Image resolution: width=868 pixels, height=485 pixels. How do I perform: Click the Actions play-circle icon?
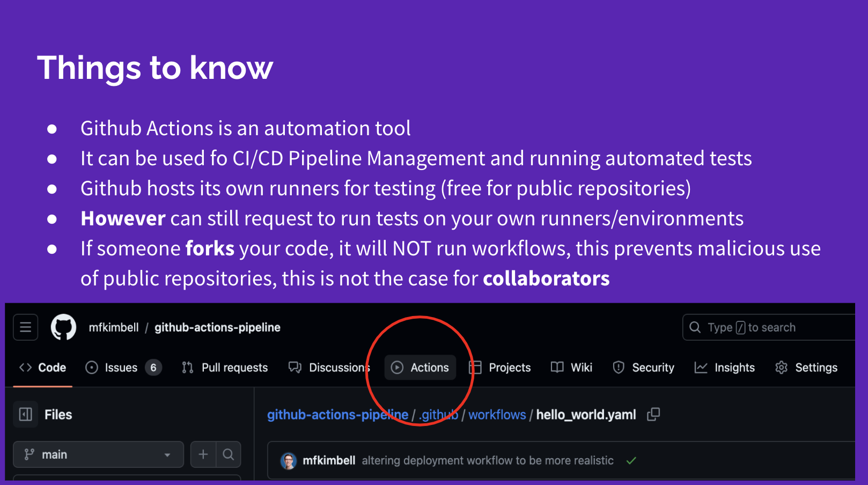(397, 368)
